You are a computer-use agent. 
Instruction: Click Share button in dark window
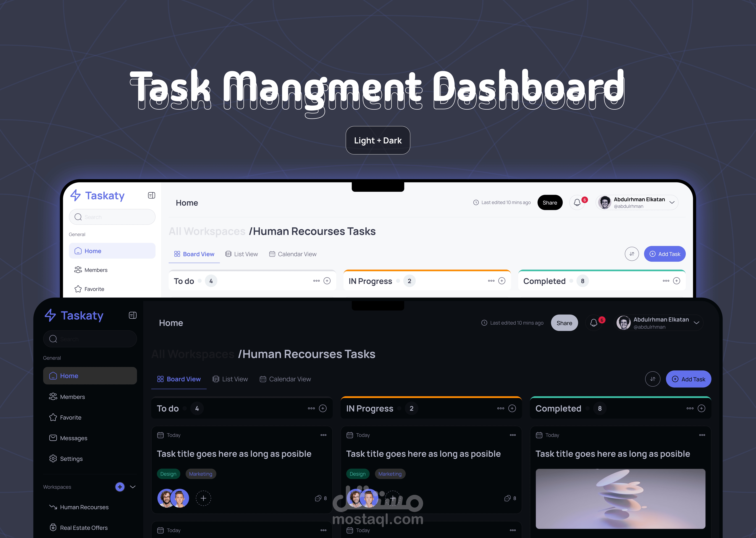564,323
